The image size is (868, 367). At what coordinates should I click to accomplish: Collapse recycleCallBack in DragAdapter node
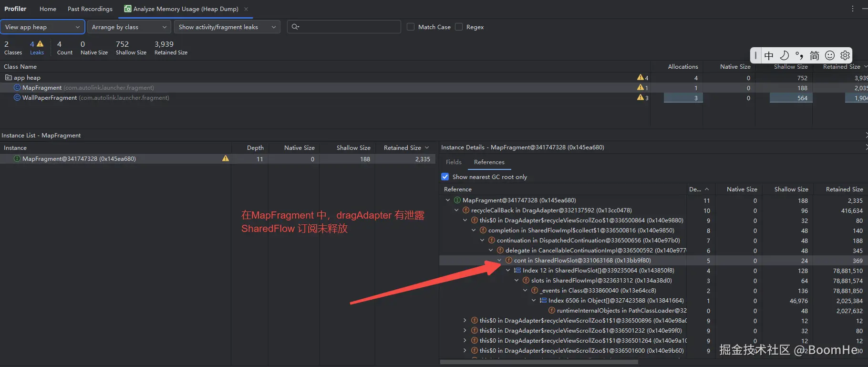456,210
